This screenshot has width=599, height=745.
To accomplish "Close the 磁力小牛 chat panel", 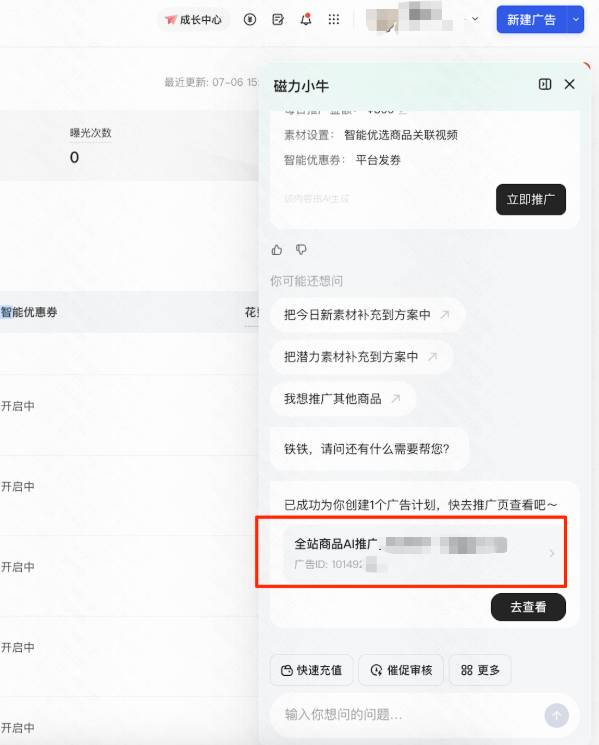I will click(570, 85).
